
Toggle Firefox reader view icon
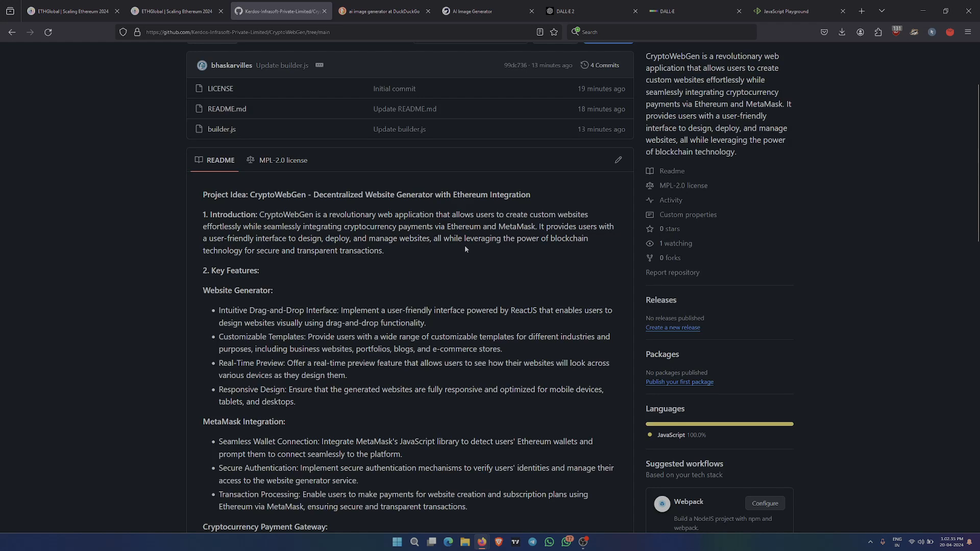click(x=540, y=32)
